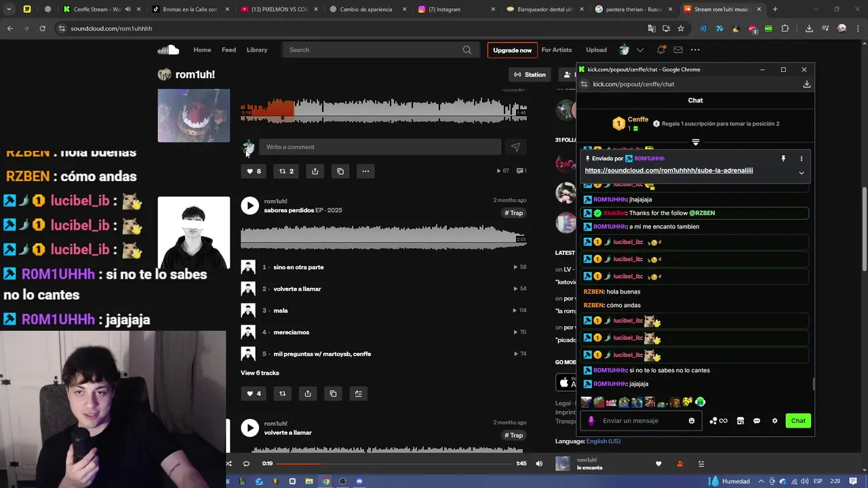Open SoundCloud messages envelope

tap(677, 49)
